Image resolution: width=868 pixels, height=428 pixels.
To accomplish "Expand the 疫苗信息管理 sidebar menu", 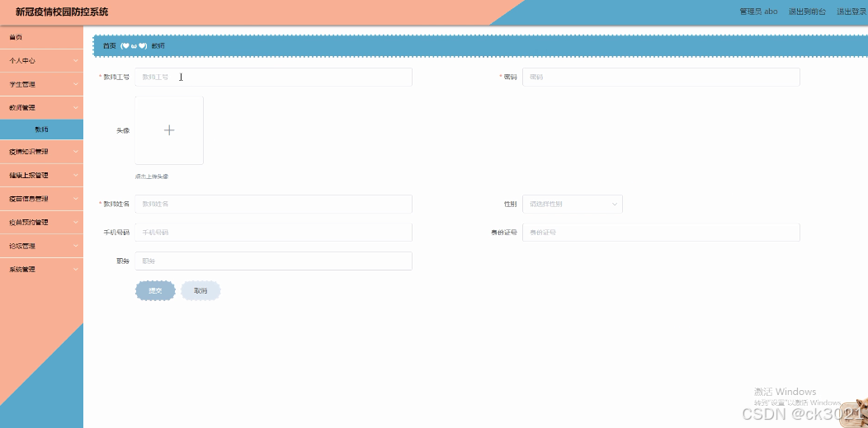I will (x=41, y=199).
